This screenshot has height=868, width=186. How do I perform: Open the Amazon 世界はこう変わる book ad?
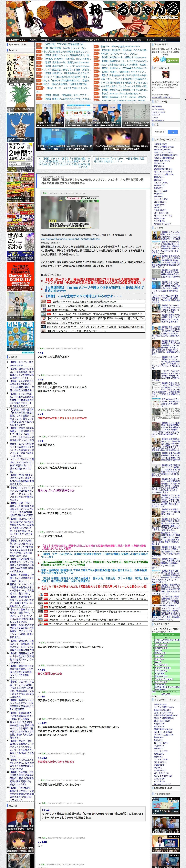(x=20, y=247)
